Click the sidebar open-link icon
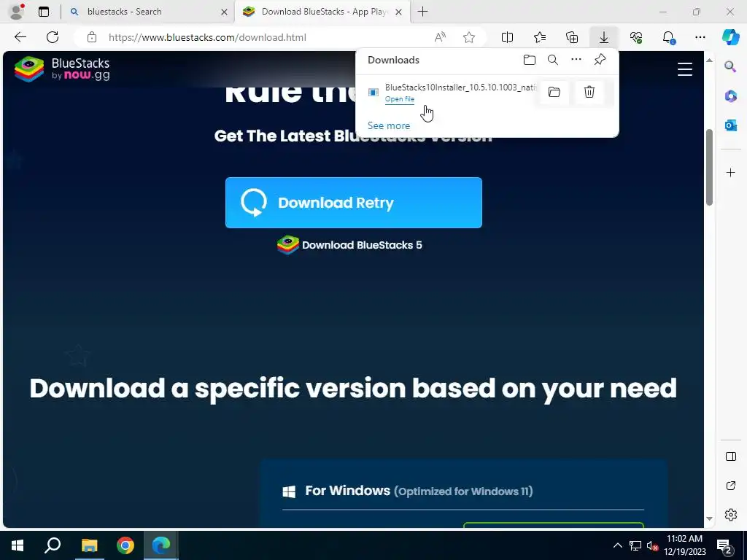This screenshot has width=747, height=560. pyautogui.click(x=730, y=486)
